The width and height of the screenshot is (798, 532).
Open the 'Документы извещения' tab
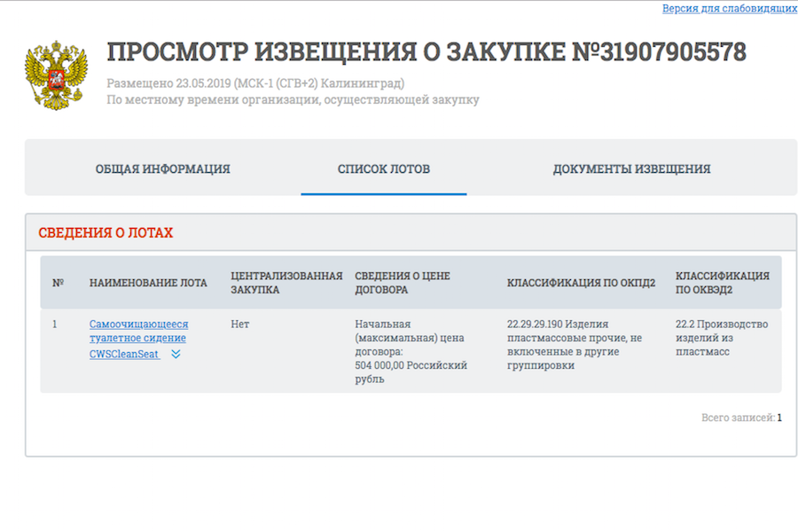(631, 169)
